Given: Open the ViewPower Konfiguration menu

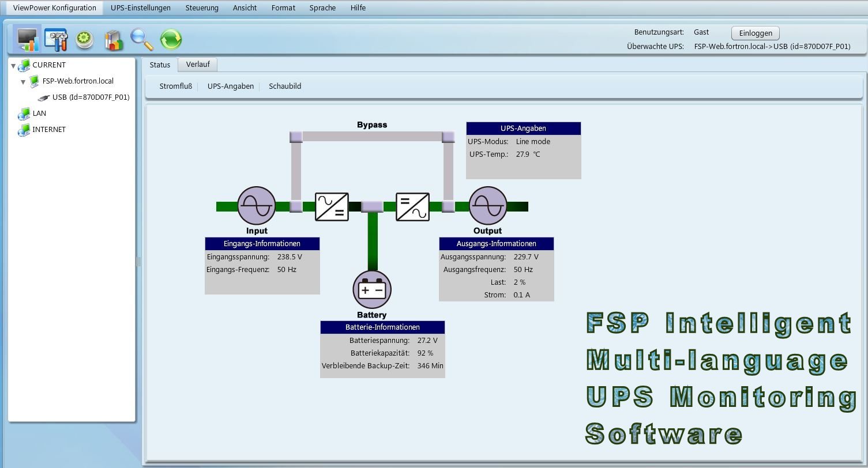Looking at the screenshot, I should (55, 8).
